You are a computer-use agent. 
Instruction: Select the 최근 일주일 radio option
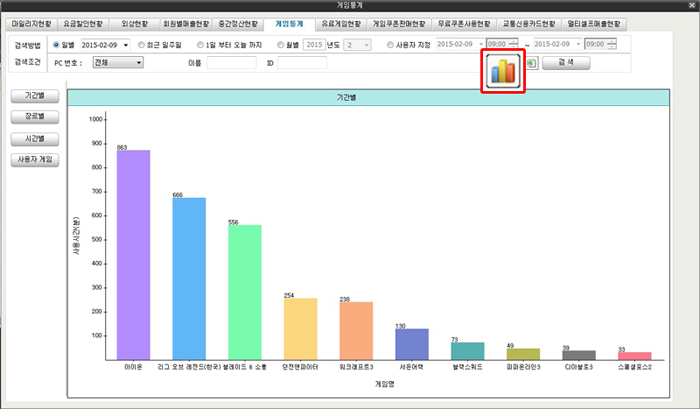pyautogui.click(x=141, y=45)
